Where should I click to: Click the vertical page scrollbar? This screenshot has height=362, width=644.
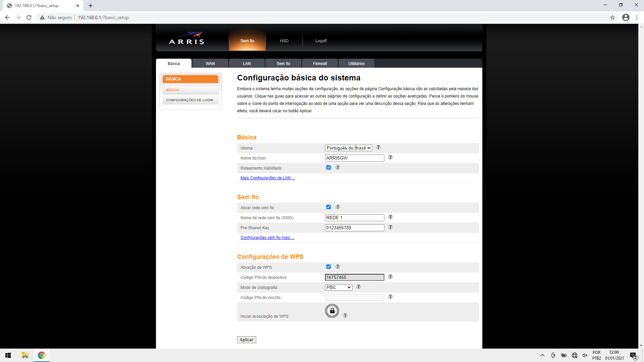[x=641, y=186]
